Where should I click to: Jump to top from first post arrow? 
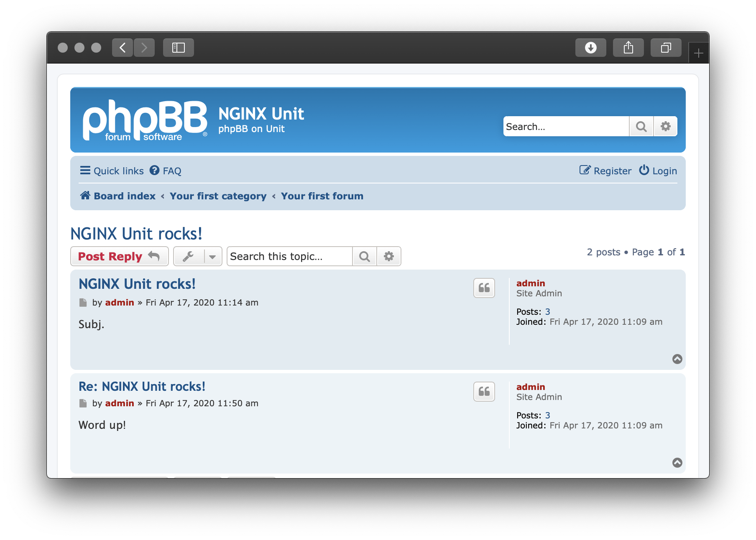[677, 359]
